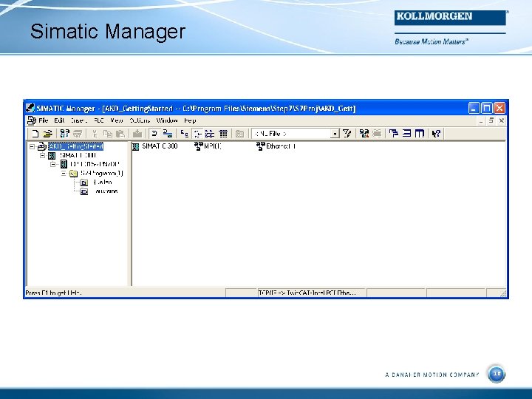Click the Cut scissors toolbar icon
The image size is (532, 399).
click(95, 134)
